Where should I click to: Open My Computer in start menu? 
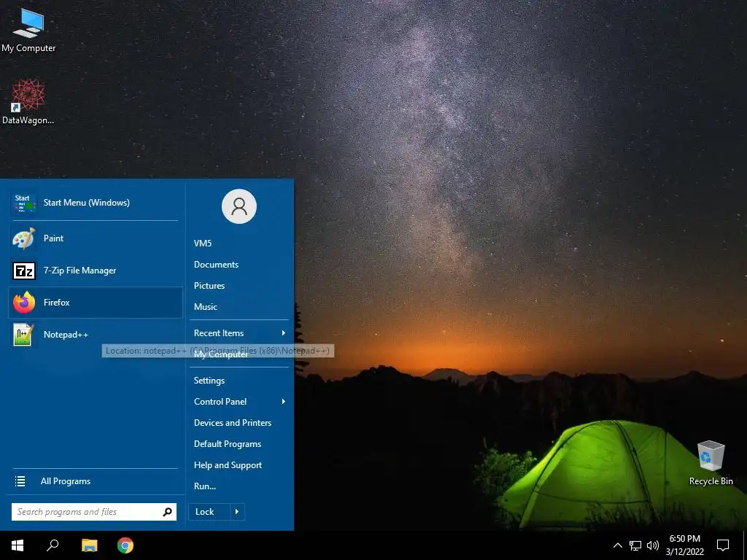[220, 354]
